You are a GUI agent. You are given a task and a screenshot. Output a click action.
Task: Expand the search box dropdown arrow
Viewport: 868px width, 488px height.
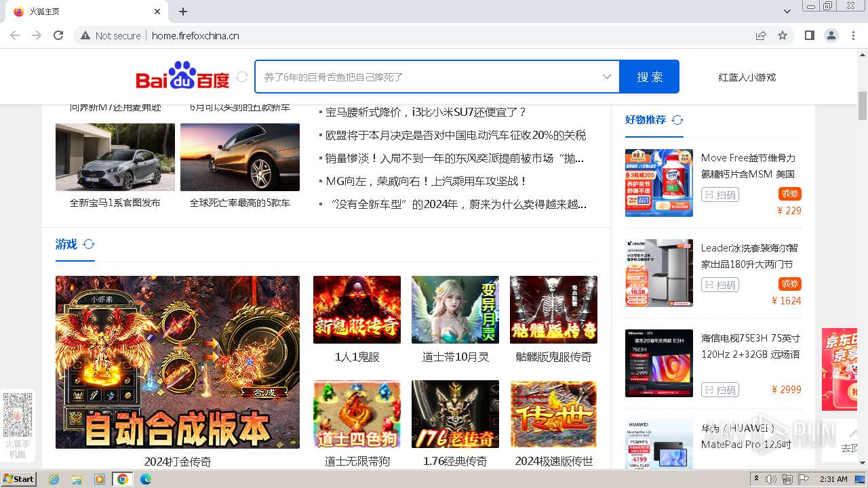point(607,77)
